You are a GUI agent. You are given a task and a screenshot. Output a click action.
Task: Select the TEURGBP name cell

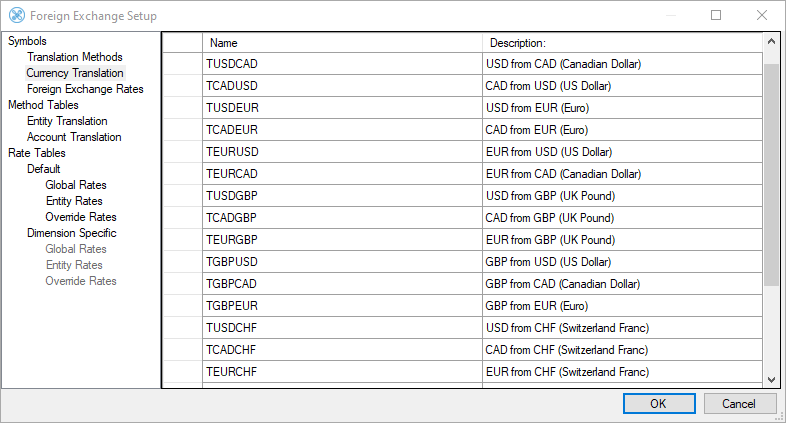342,240
